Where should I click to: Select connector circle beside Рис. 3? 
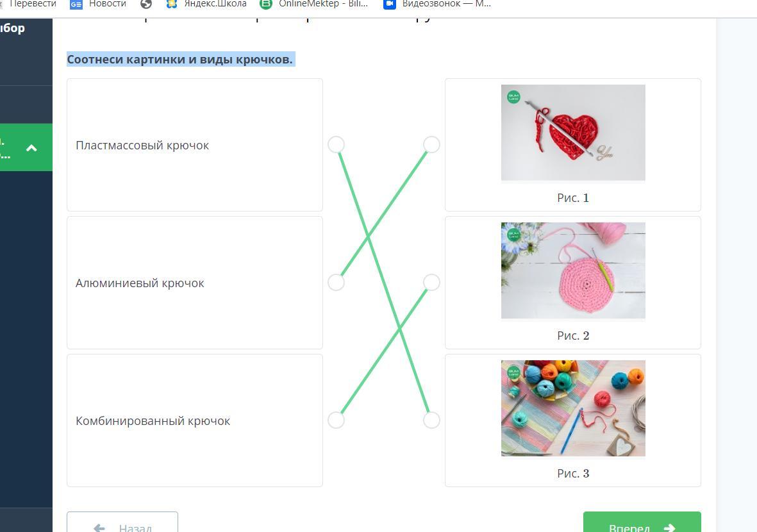[431, 420]
